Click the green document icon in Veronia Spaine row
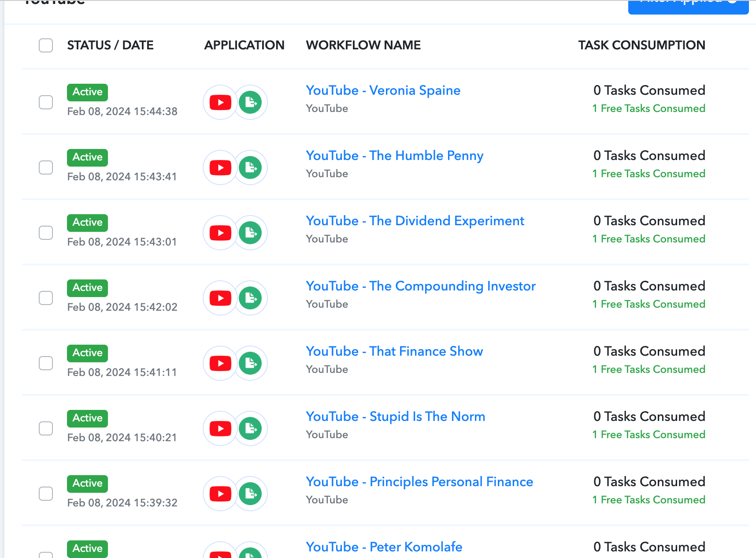Screen dimensions: 756x558 click(250, 102)
